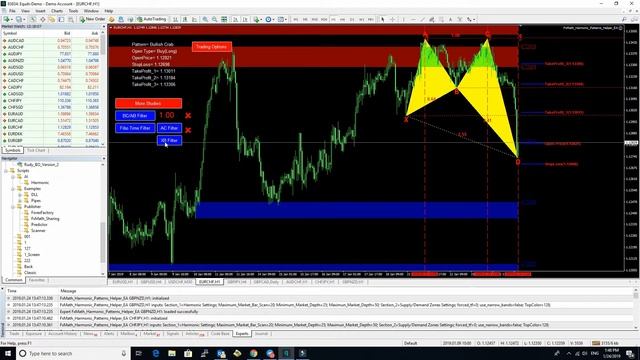
Task: Click the candlestick chart type icon
Action: (185, 19)
